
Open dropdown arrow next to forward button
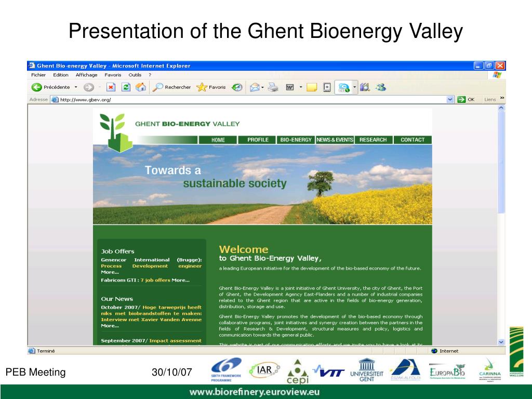[100, 87]
